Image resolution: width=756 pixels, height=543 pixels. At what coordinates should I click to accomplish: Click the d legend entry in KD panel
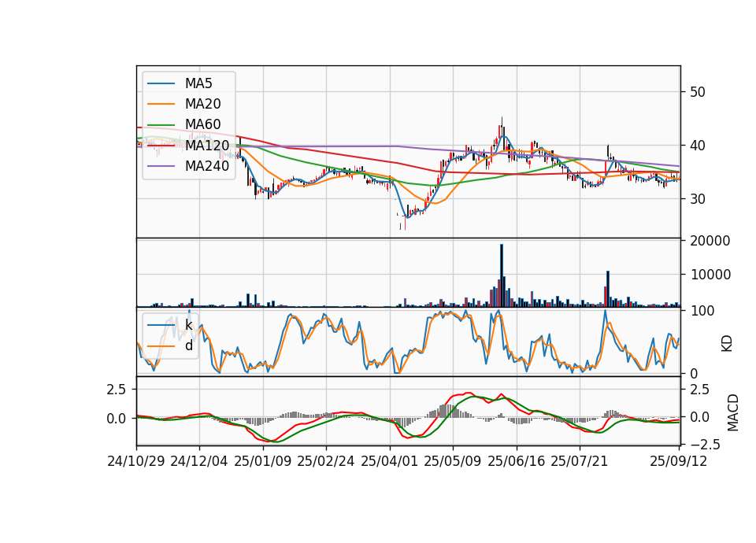[x=189, y=345]
